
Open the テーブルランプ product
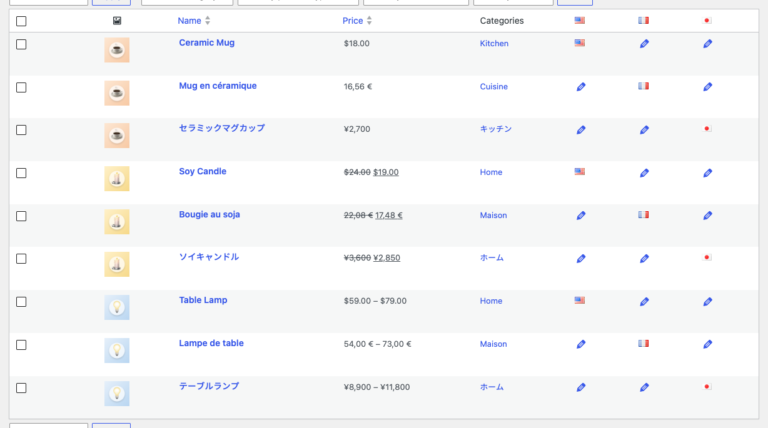pyautogui.click(x=209, y=386)
